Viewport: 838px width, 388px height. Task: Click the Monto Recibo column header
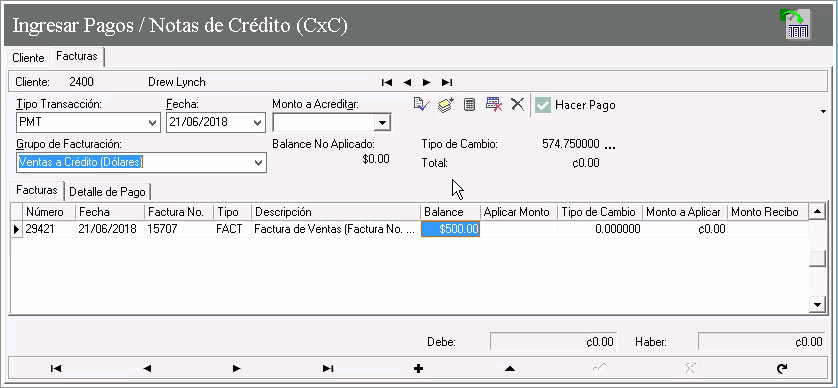tap(767, 212)
